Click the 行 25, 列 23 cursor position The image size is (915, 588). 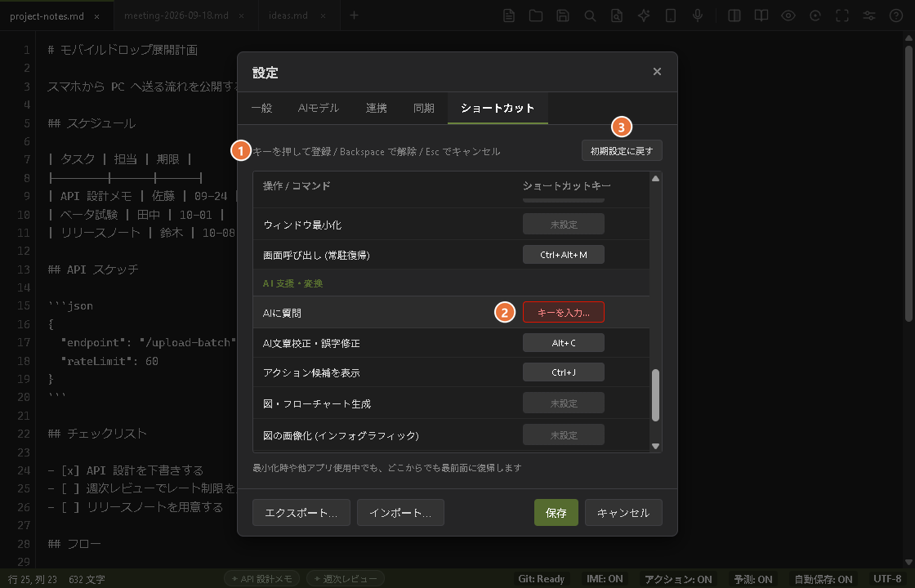coord(32,579)
